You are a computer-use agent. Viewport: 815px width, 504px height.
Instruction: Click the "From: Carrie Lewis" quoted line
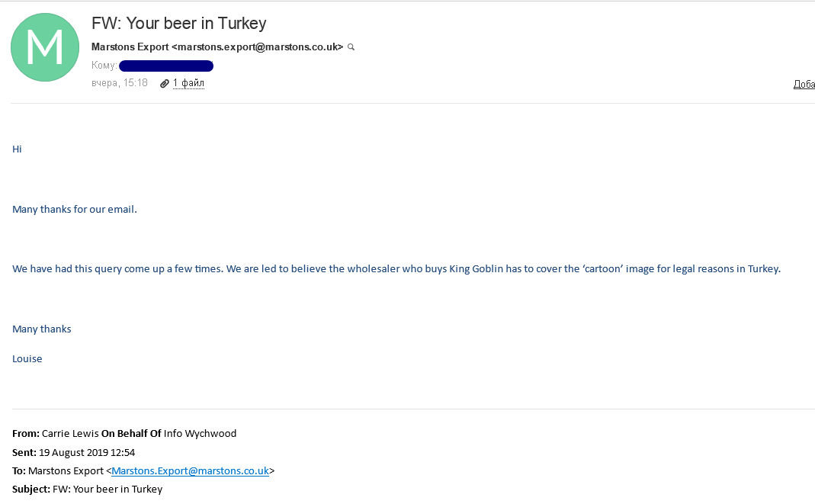click(x=61, y=433)
